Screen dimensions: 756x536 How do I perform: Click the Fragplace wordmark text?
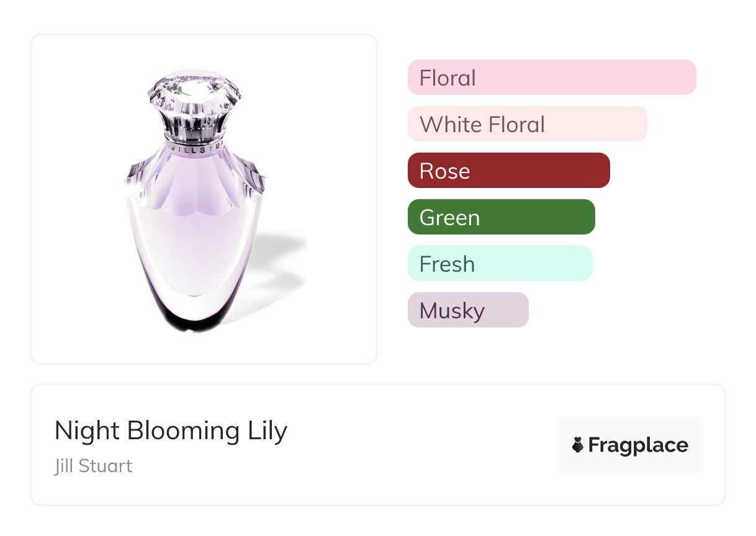click(x=638, y=445)
